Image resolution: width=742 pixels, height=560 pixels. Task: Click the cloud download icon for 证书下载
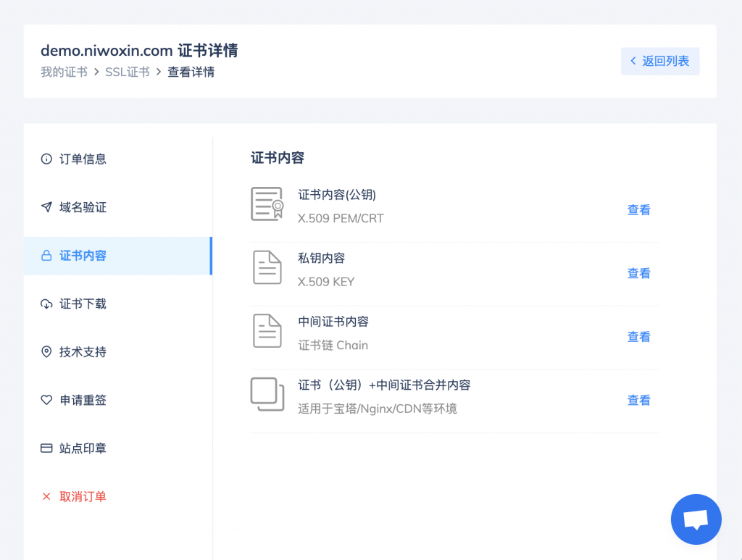pyautogui.click(x=46, y=304)
